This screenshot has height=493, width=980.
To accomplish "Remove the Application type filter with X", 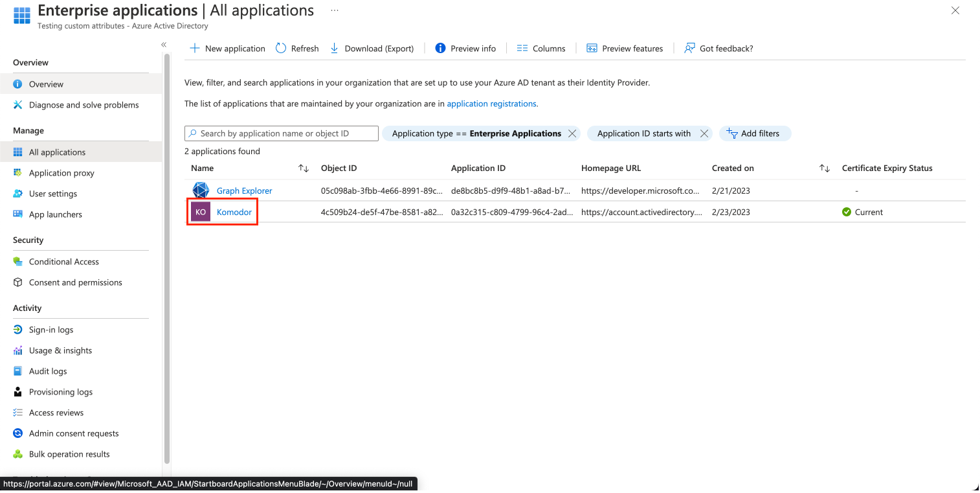I will [x=572, y=133].
